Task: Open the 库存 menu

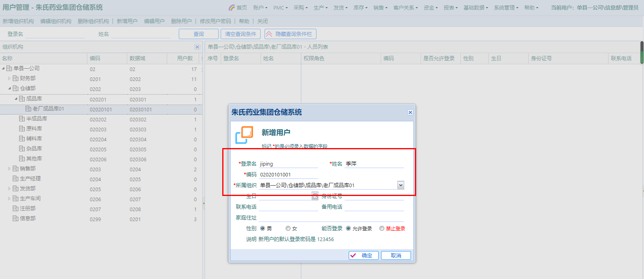Action: pos(360,8)
